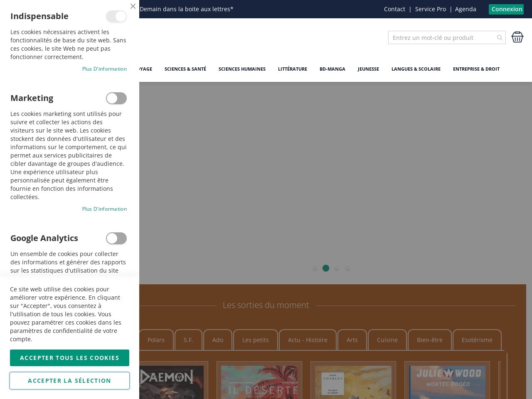The image size is (532, 399).
Task: Open the Langues & Scolaire menu
Action: click(416, 69)
